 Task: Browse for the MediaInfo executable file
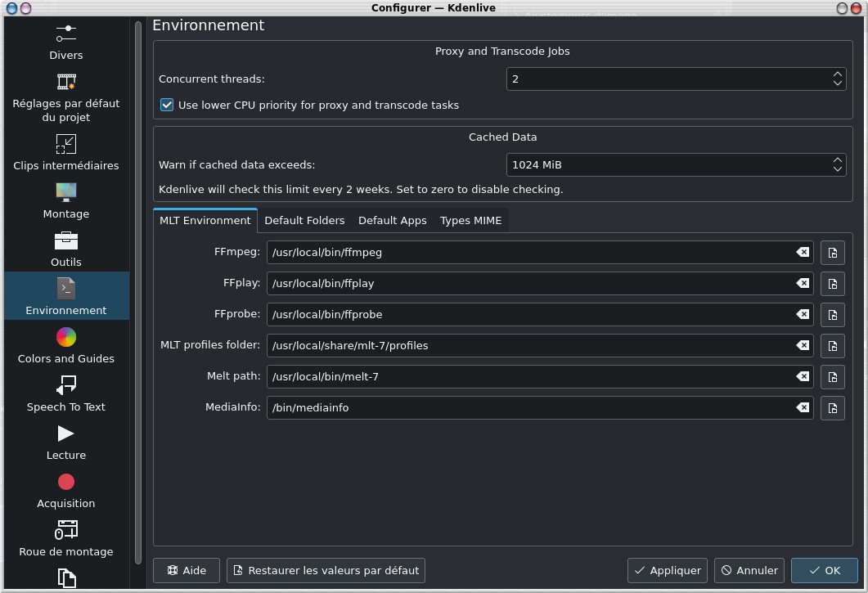833,408
